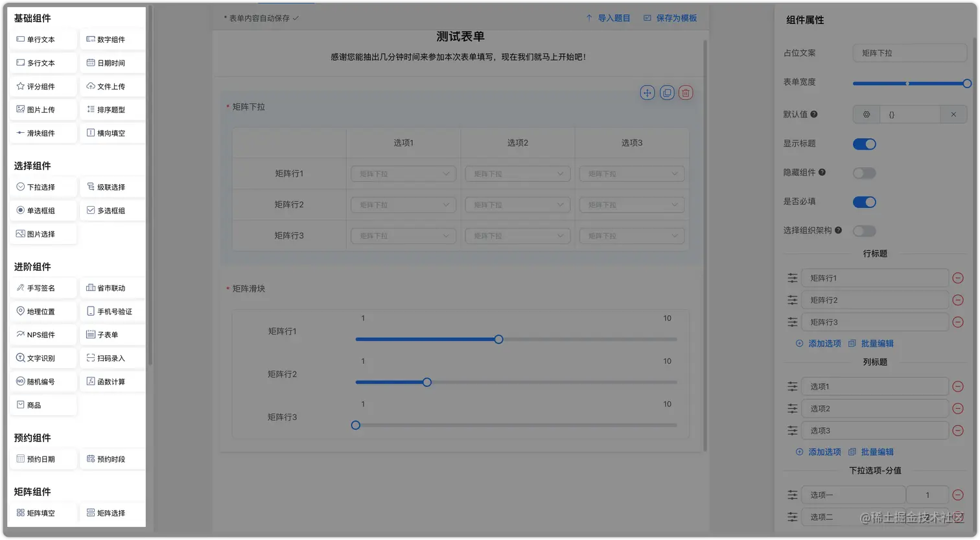Add the 文件上传 component

113,86
